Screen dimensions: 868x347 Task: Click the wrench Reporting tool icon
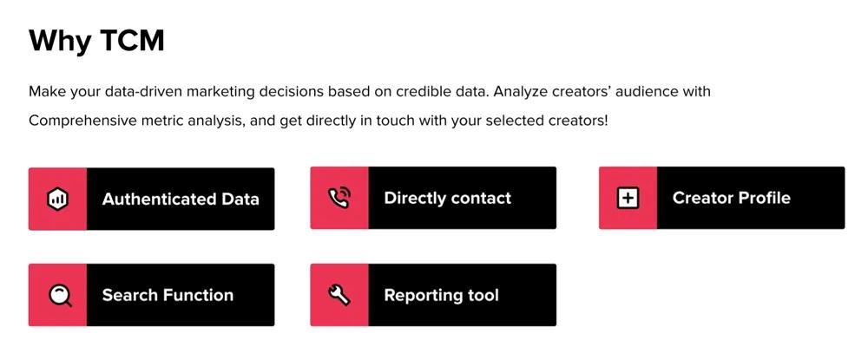(x=339, y=295)
